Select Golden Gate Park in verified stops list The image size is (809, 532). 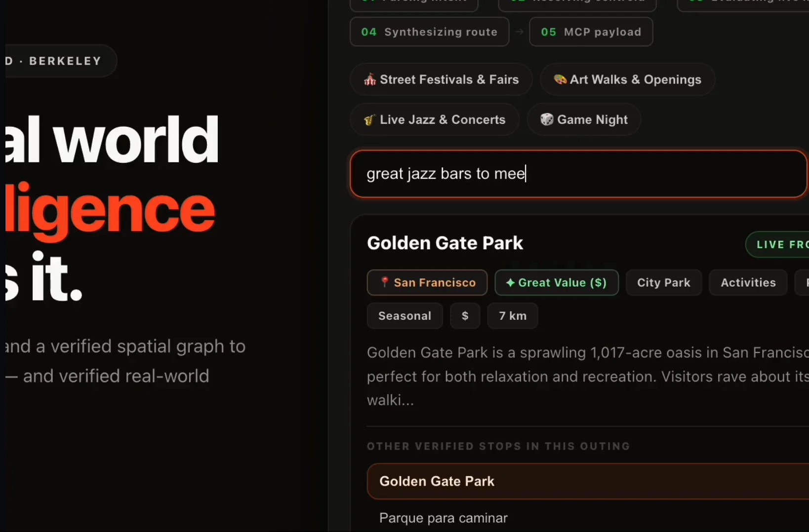(x=588, y=481)
